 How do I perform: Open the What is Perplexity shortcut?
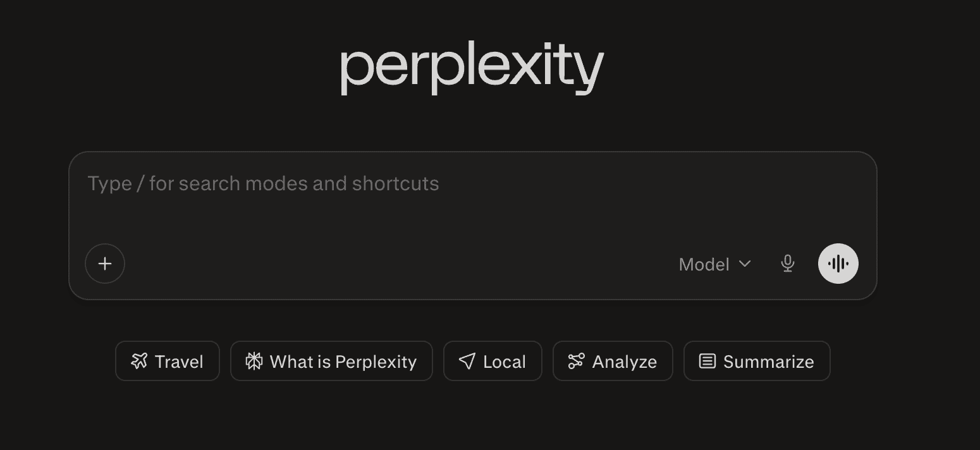pyautogui.click(x=331, y=361)
